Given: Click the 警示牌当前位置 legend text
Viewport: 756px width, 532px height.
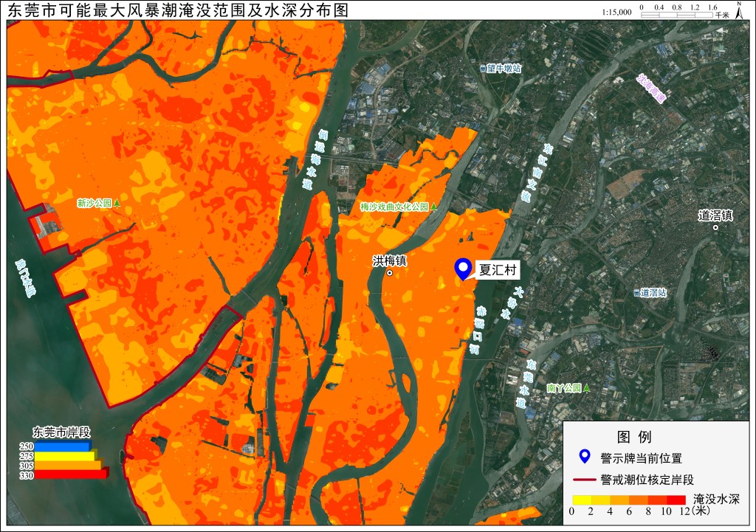Looking at the screenshot, I should coord(642,458).
